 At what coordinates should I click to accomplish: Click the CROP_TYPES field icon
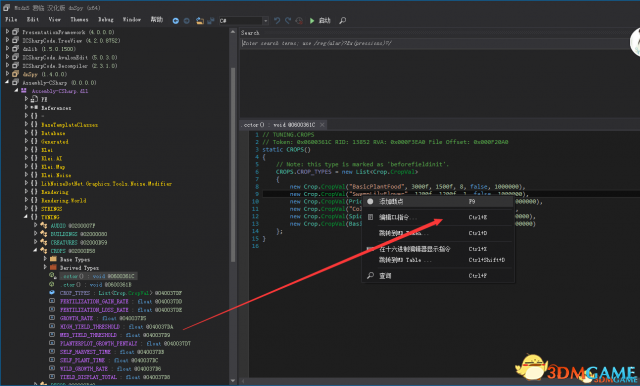click(52, 293)
